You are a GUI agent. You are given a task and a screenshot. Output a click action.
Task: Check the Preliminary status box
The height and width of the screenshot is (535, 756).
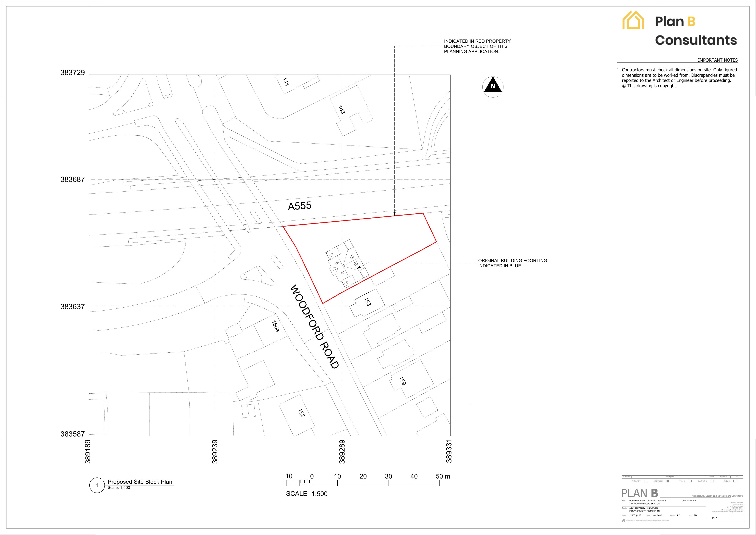[645, 481]
